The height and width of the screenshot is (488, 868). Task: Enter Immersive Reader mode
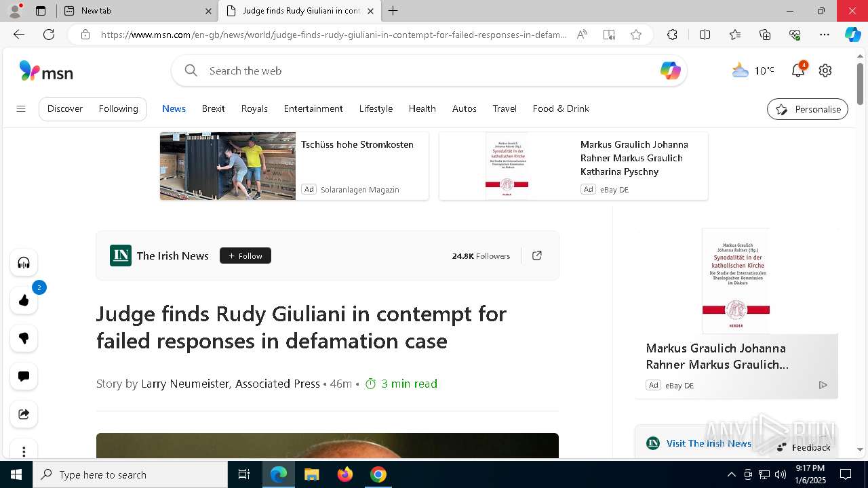(609, 35)
